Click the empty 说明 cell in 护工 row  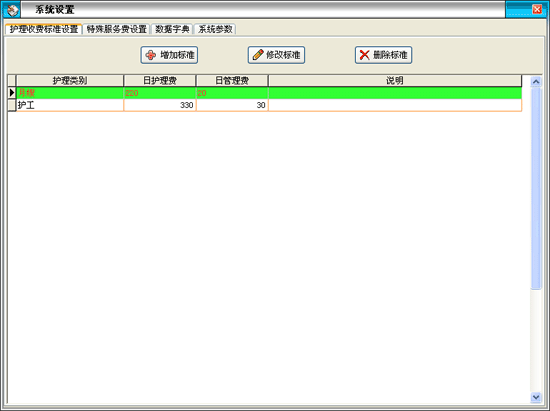[395, 105]
